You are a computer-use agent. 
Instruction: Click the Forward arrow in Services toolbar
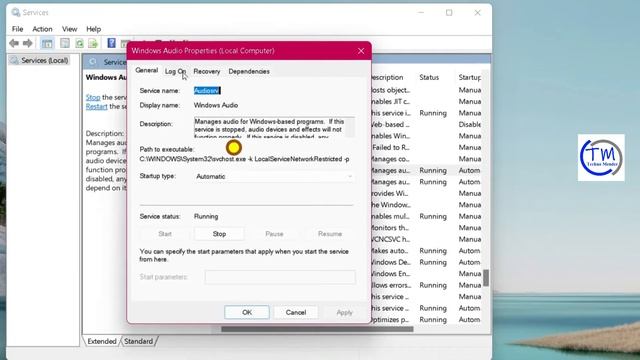click(27, 43)
